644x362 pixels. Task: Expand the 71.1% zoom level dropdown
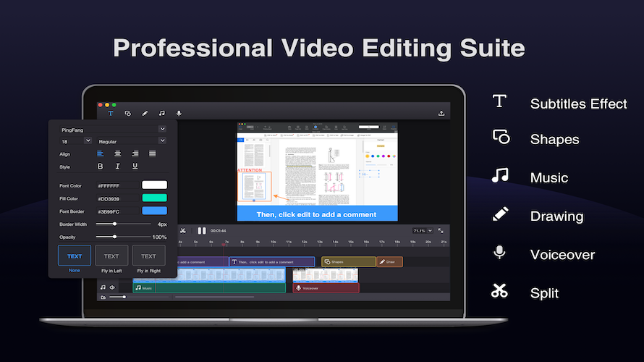coord(423,230)
